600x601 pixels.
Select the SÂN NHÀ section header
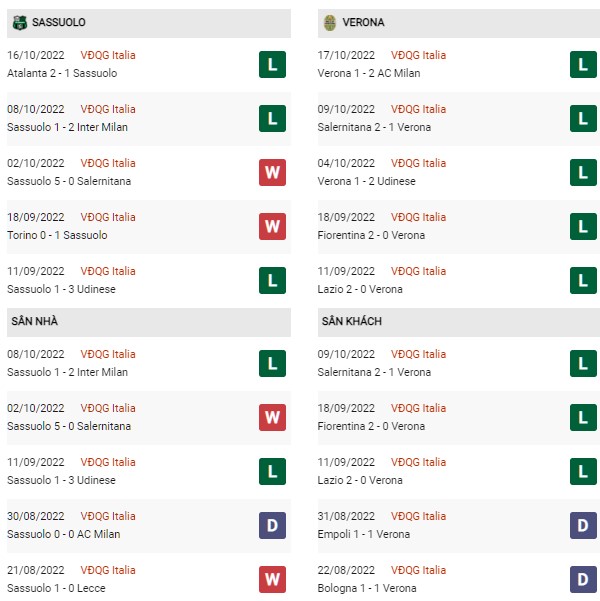pyautogui.click(x=149, y=322)
